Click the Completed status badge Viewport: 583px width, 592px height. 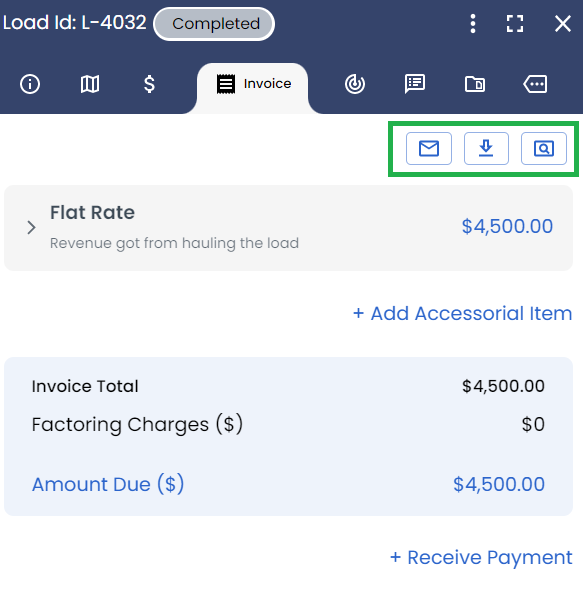click(214, 24)
